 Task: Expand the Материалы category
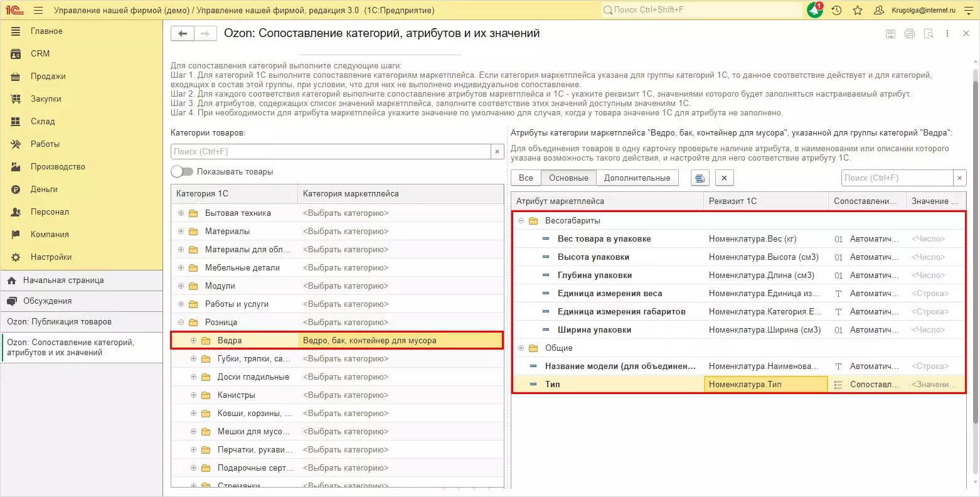pos(181,232)
